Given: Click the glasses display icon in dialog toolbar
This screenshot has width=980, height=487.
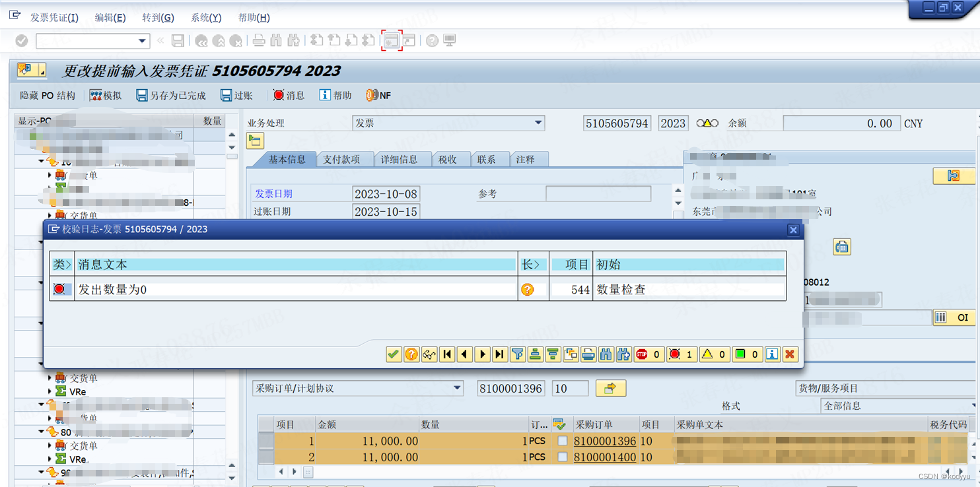Looking at the screenshot, I should (x=429, y=354).
